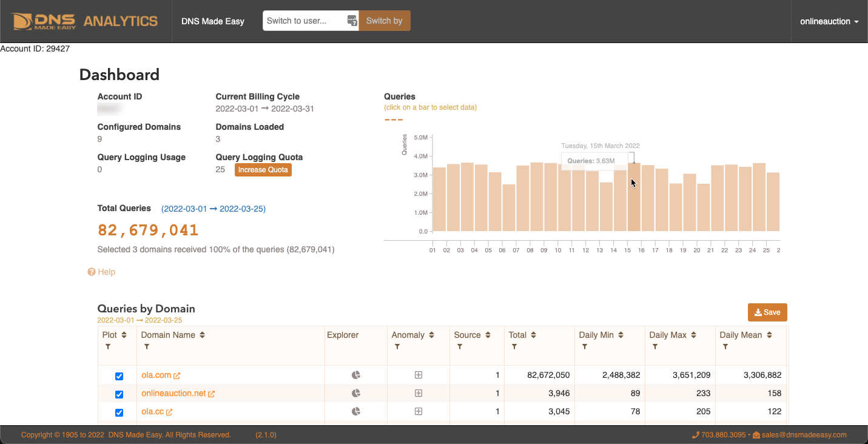Open the onlineauction account dropdown
Screen dimensions: 868x444
click(829, 21)
